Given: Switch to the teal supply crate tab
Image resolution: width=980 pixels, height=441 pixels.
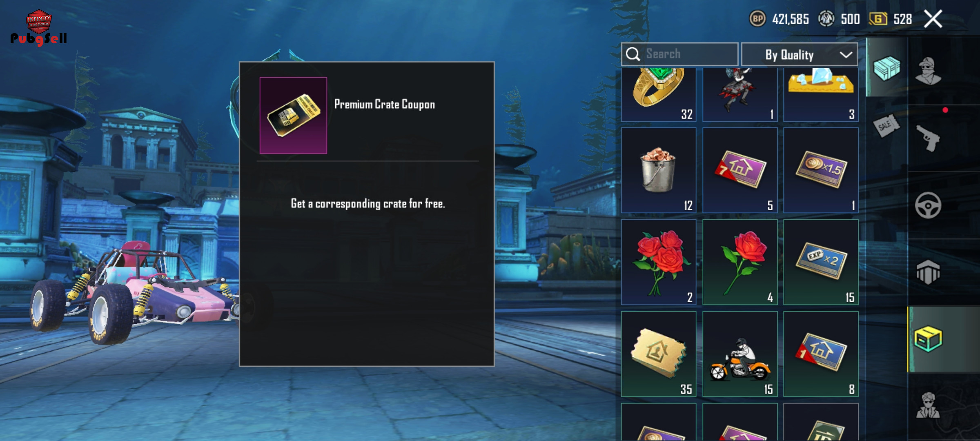Looking at the screenshot, I should click(886, 68).
